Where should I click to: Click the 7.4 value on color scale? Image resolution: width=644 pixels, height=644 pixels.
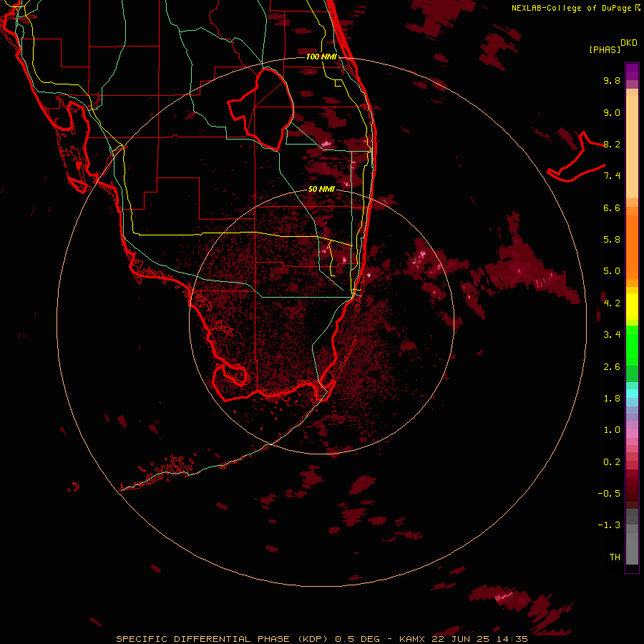click(612, 176)
